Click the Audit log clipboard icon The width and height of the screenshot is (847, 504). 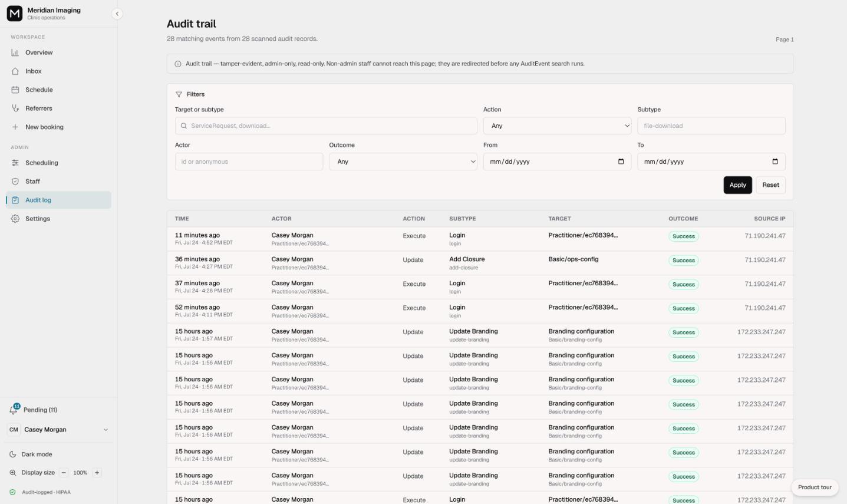point(15,200)
